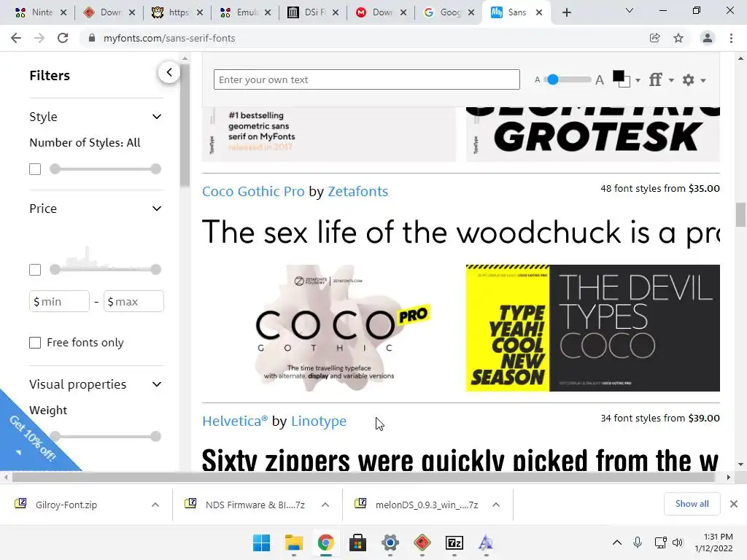Viewport: 747px width, 560px height.
Task: Open the tab search chevron in title bar
Action: click(x=630, y=10)
